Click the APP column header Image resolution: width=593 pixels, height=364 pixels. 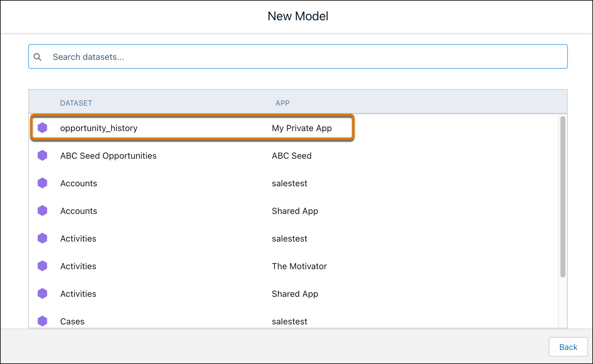pos(283,103)
